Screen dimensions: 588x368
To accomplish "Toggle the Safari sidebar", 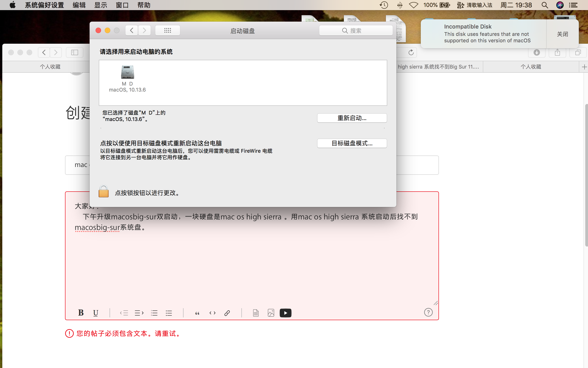I will [x=75, y=52].
